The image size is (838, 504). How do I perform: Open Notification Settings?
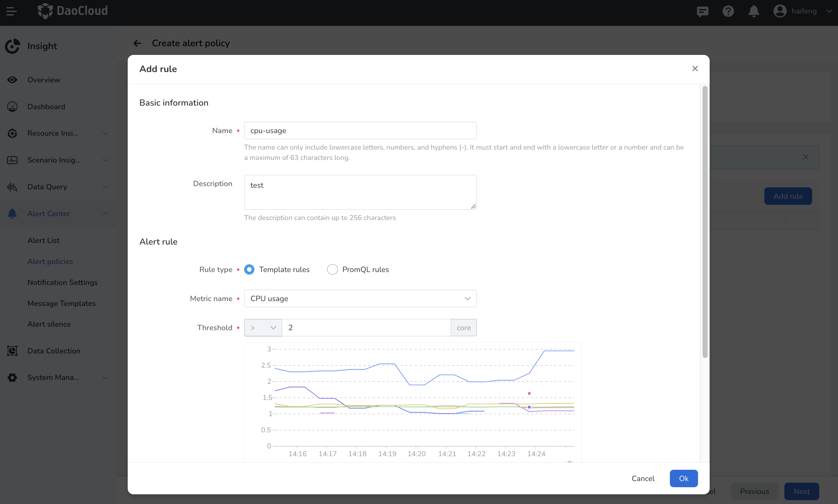click(62, 282)
